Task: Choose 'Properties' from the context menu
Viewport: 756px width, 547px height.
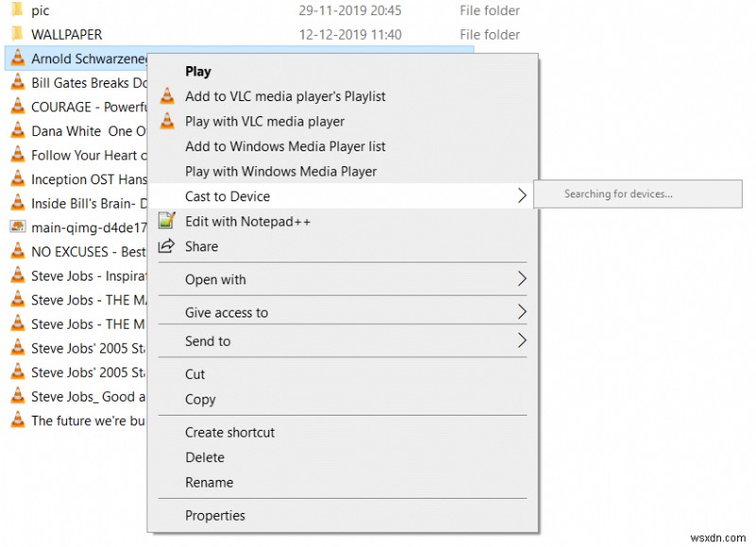Action: point(215,515)
